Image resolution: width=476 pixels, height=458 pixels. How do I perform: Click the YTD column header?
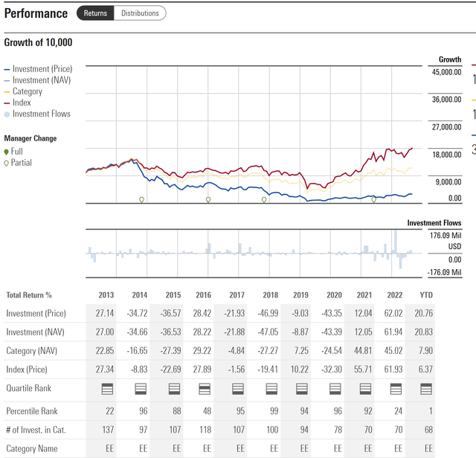pyautogui.click(x=426, y=294)
